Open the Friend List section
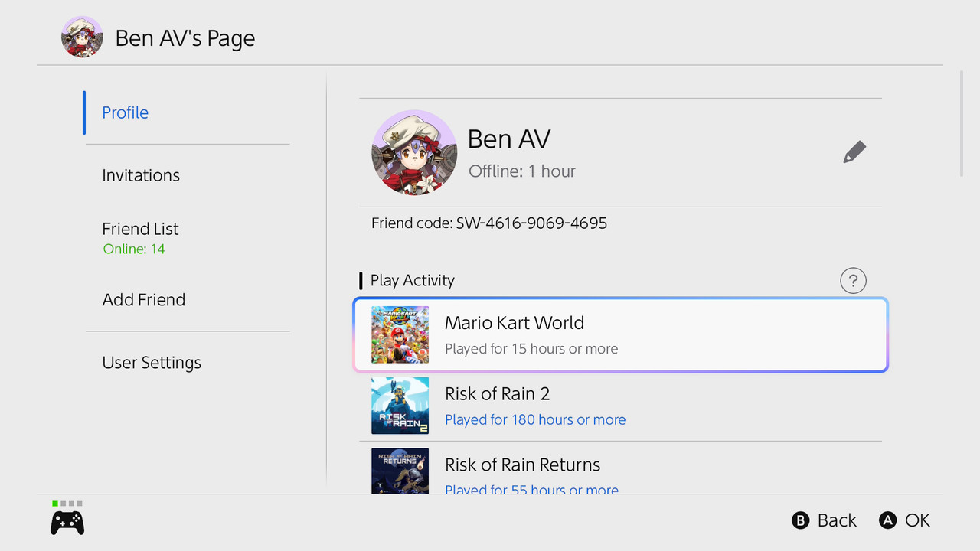 140,229
